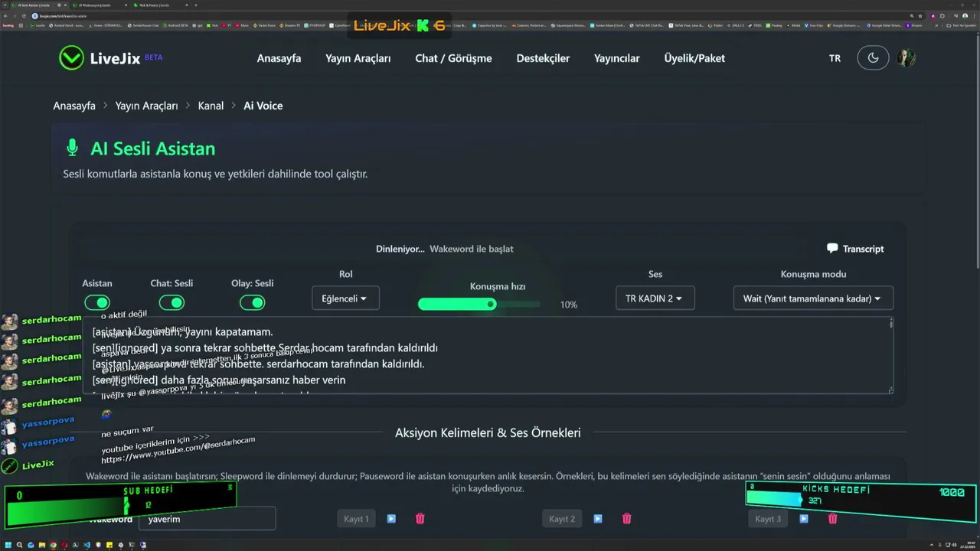Click inside the transcript log text area

coord(488,356)
